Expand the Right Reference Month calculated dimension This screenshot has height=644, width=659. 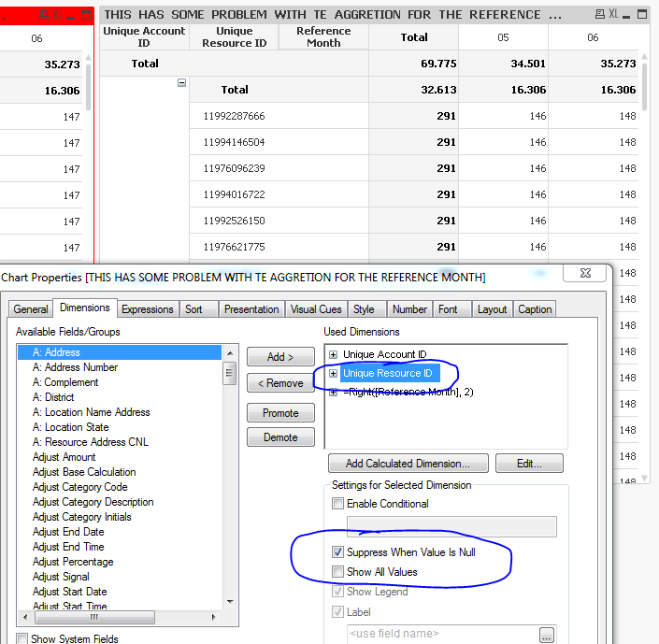point(333,392)
